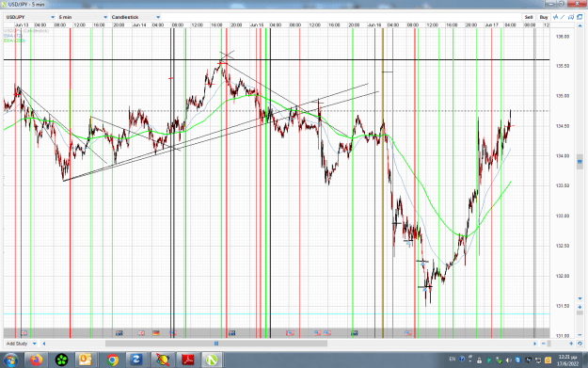This screenshot has width=588, height=368.
Task: Click the Jun 17 date label on time axis
Action: click(x=492, y=25)
